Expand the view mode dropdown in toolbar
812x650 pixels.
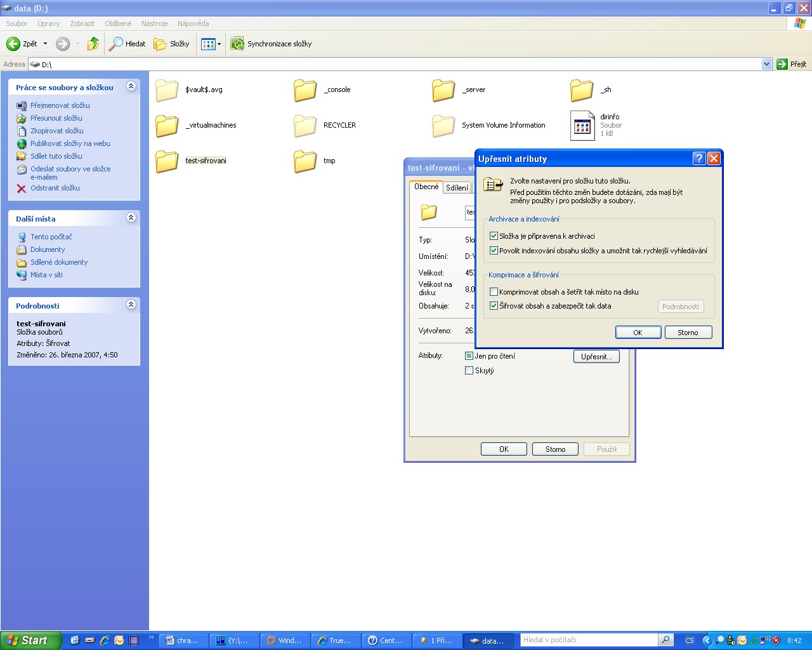tap(219, 44)
